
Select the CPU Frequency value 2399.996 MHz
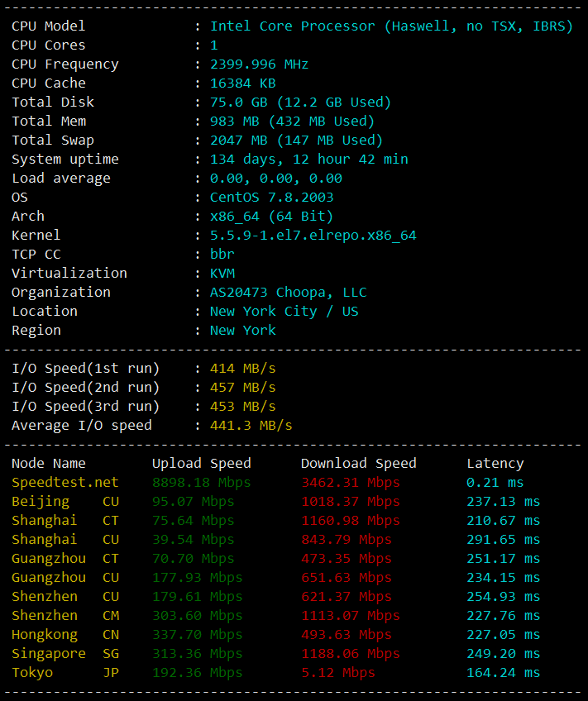click(x=260, y=64)
